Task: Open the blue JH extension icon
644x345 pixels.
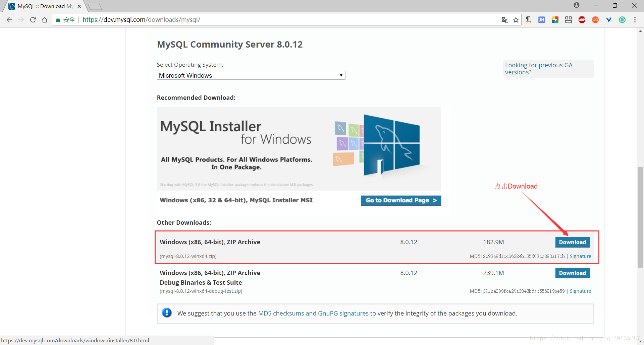Action: (542, 20)
